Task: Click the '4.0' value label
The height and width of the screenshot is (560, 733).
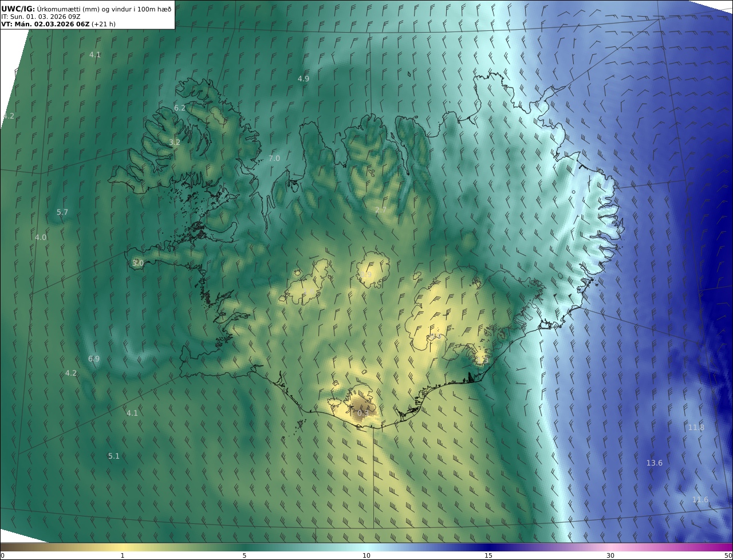Action: tap(41, 237)
